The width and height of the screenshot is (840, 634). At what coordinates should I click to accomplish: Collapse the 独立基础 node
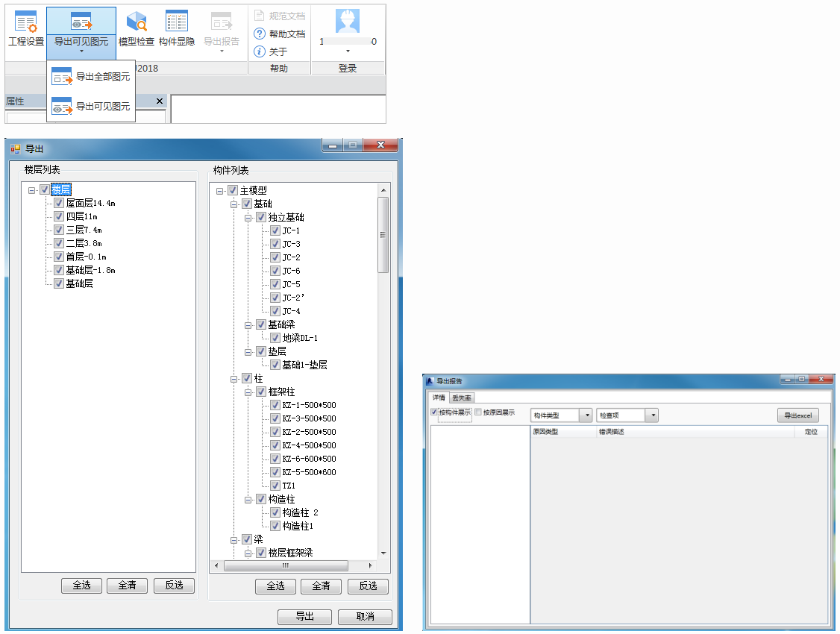point(248,218)
